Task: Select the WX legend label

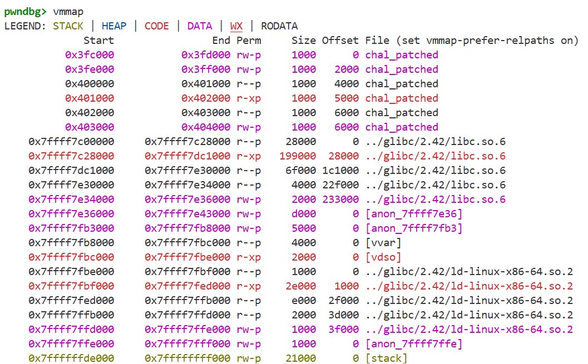Action: click(236, 26)
